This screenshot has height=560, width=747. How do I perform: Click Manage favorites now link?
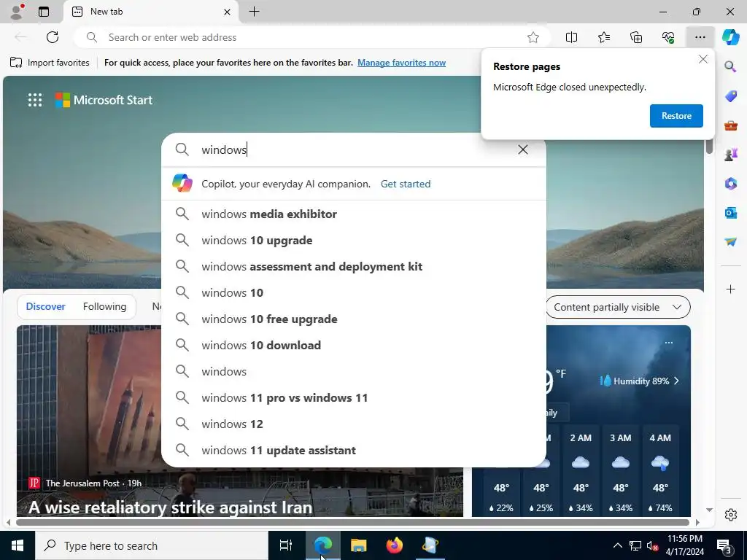click(402, 63)
